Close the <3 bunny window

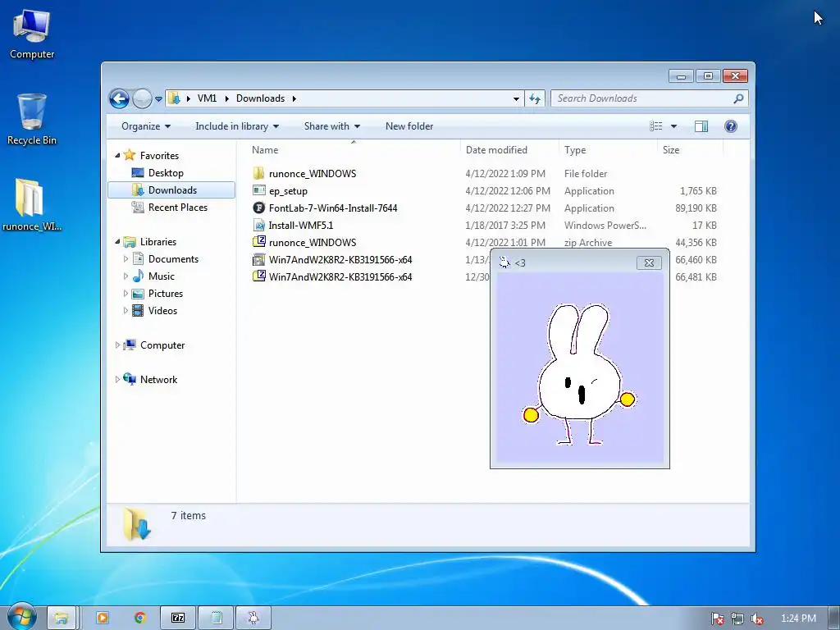[x=649, y=262]
